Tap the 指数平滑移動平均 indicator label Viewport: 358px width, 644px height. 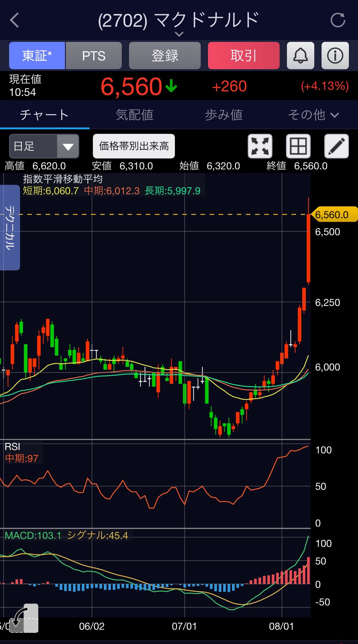(x=63, y=179)
